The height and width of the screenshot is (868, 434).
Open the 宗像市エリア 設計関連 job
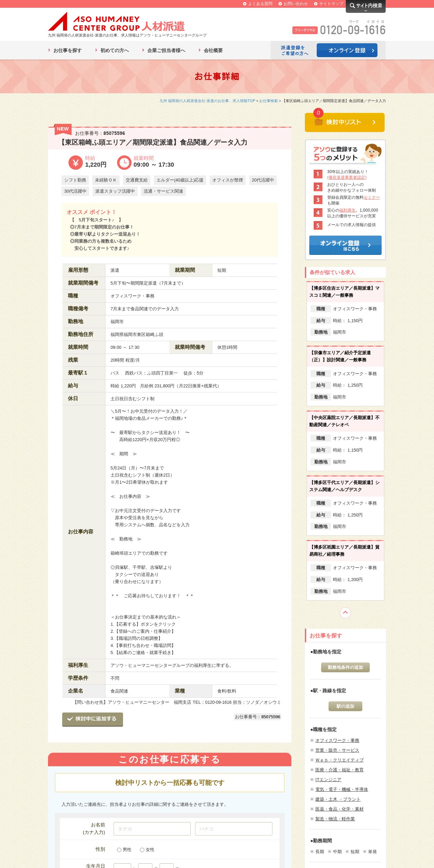click(341, 356)
